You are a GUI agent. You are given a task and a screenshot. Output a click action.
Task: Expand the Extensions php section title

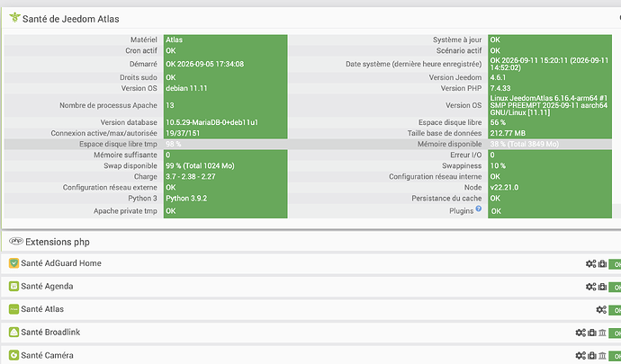pos(58,242)
